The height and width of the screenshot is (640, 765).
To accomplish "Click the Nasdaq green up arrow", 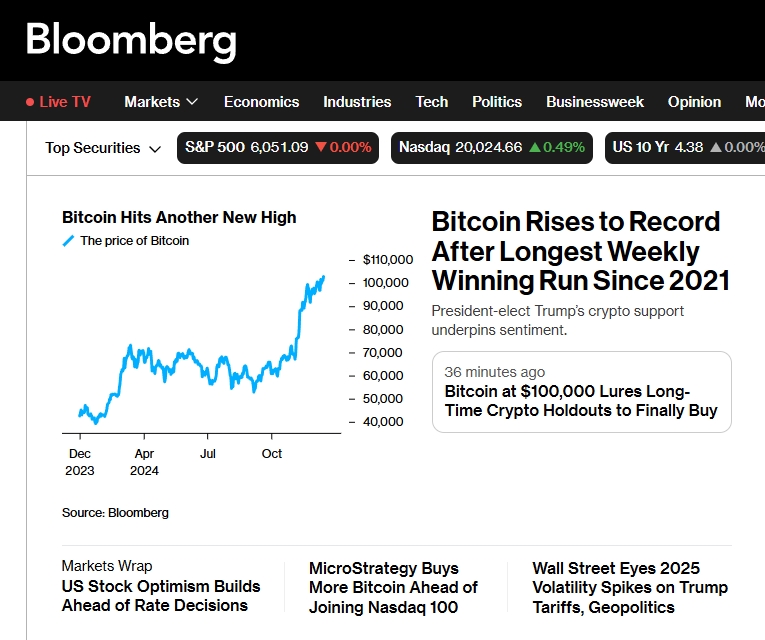I will click(535, 148).
